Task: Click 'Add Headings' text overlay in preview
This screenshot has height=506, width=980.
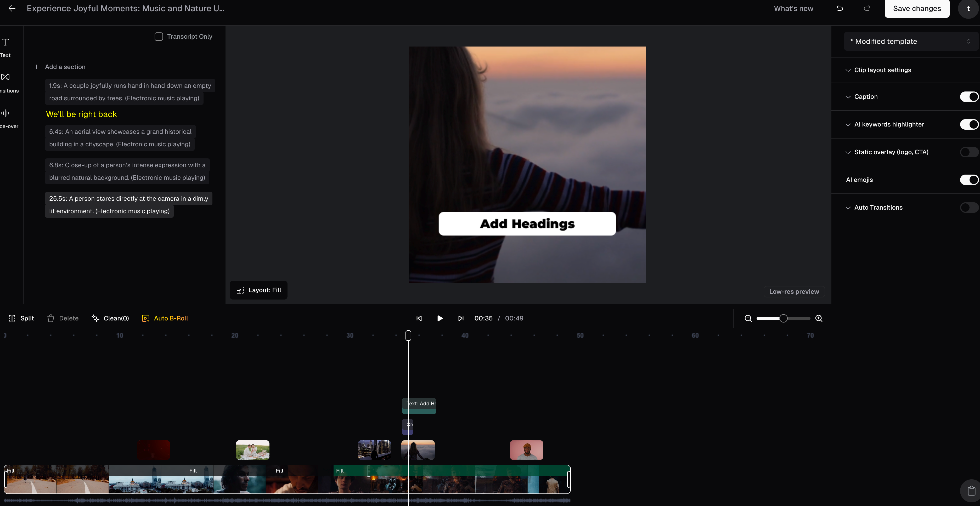Action: (x=527, y=223)
